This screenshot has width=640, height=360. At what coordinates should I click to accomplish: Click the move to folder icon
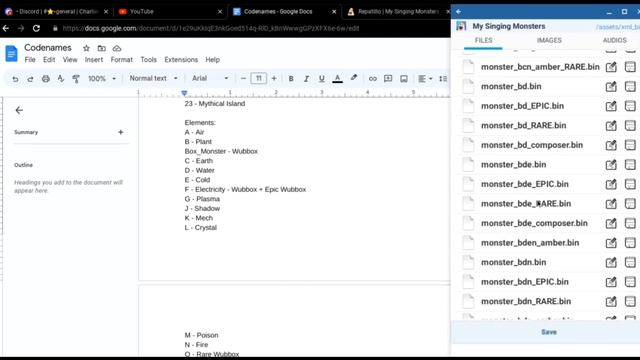102,48
